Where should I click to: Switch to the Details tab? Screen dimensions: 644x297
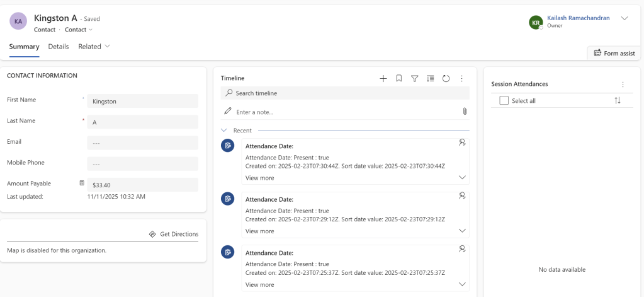click(59, 47)
